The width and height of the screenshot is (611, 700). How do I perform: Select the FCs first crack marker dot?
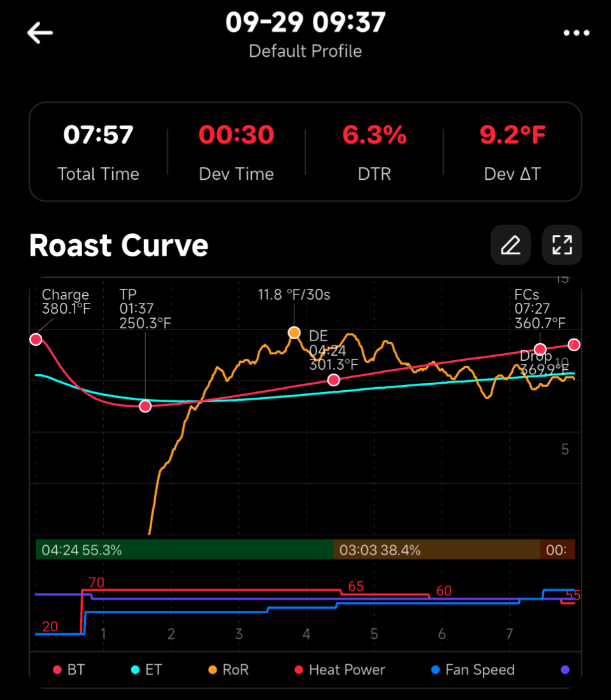pyautogui.click(x=540, y=349)
